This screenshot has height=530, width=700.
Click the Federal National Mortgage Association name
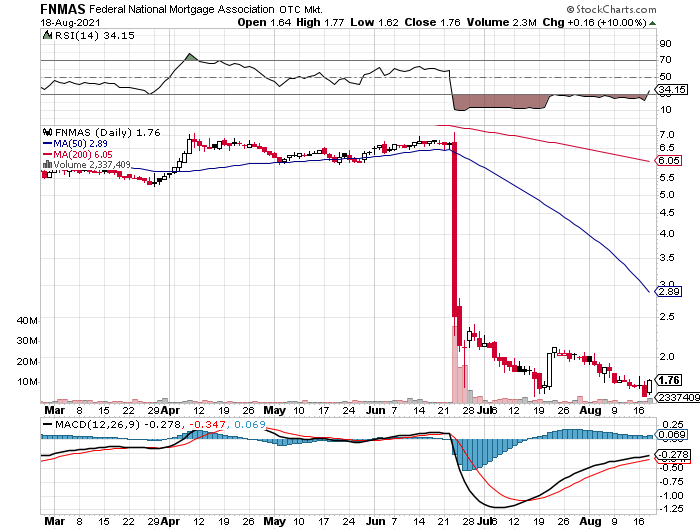182,9
